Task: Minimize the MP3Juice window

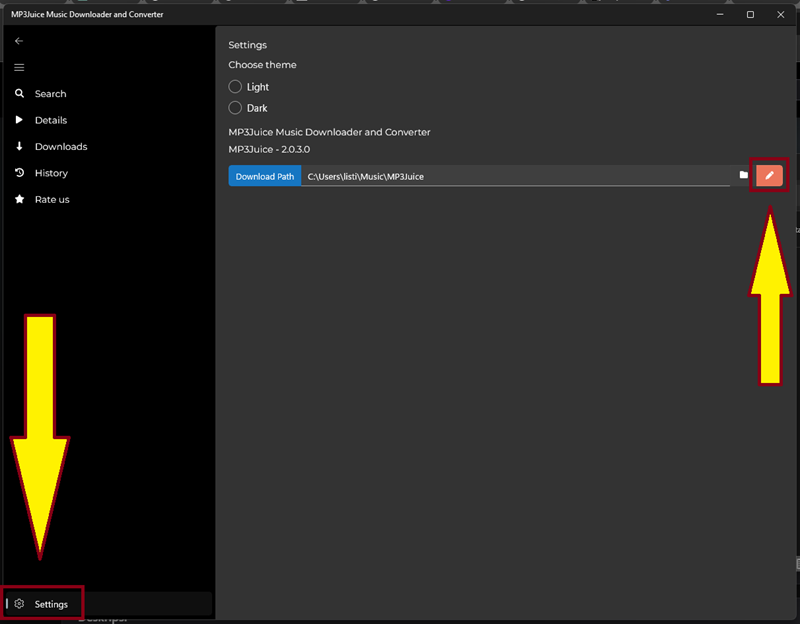Action: coord(720,14)
